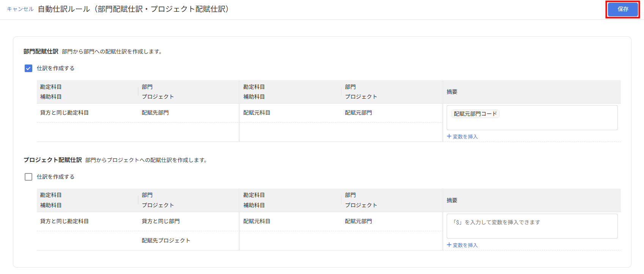Click the 摘要 column header in 部門配賦仕訳

point(452,92)
